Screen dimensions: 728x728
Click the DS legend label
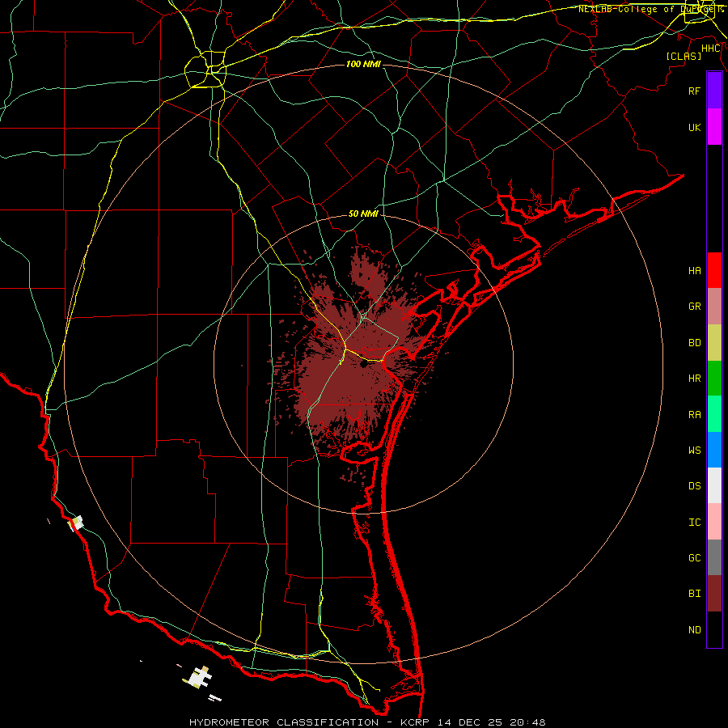pyautogui.click(x=695, y=486)
